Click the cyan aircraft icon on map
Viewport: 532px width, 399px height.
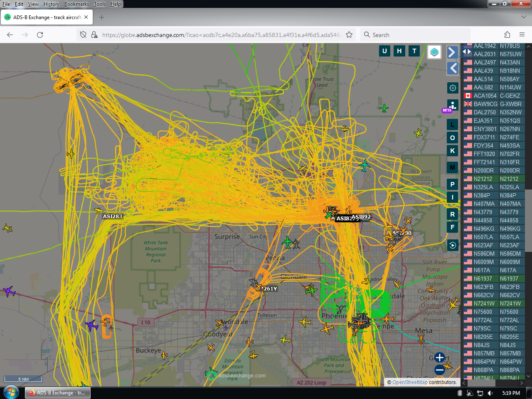[365, 165]
